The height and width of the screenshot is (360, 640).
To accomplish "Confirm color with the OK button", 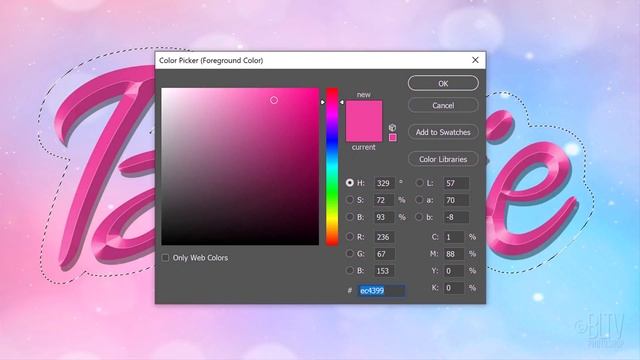I will coord(443,83).
